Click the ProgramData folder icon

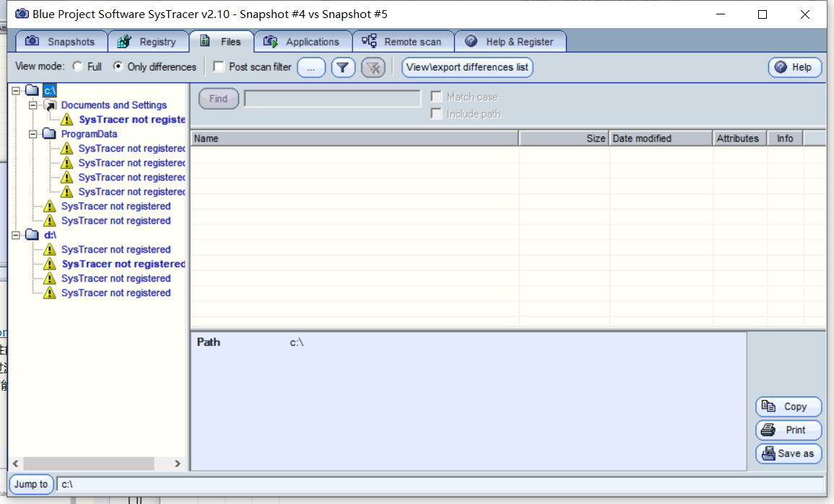[x=50, y=134]
